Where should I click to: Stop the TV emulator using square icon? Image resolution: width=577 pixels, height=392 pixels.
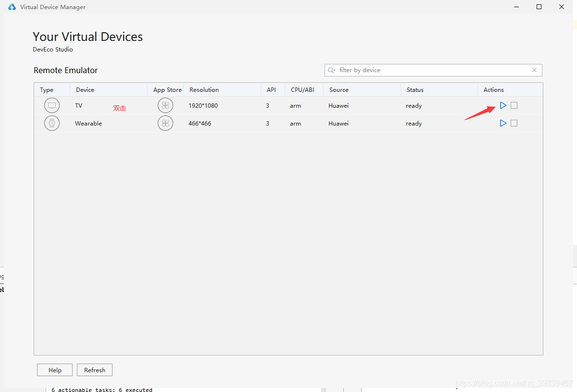(x=514, y=105)
